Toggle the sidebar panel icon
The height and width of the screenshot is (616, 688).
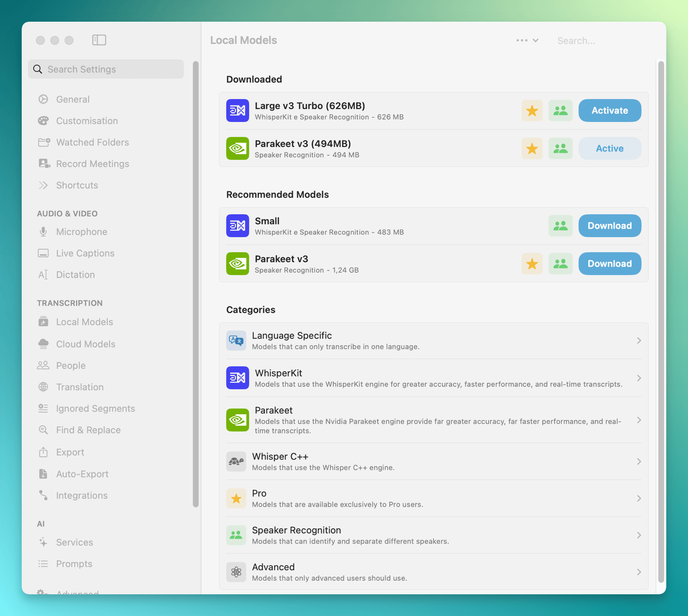coord(99,40)
